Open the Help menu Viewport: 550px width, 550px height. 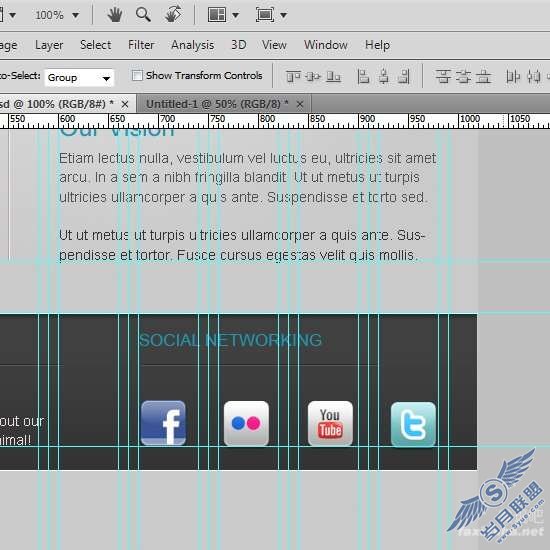coord(377,45)
